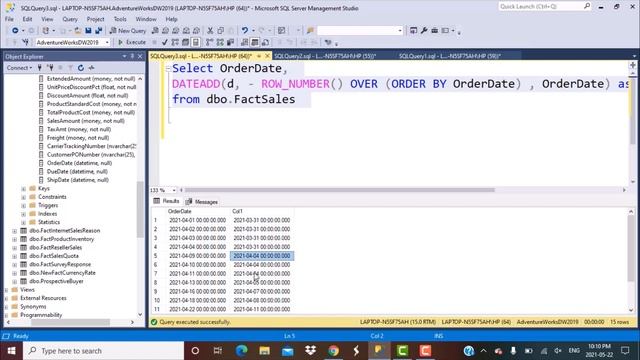Open the Connect dropdown in Object Explorer

click(19, 68)
